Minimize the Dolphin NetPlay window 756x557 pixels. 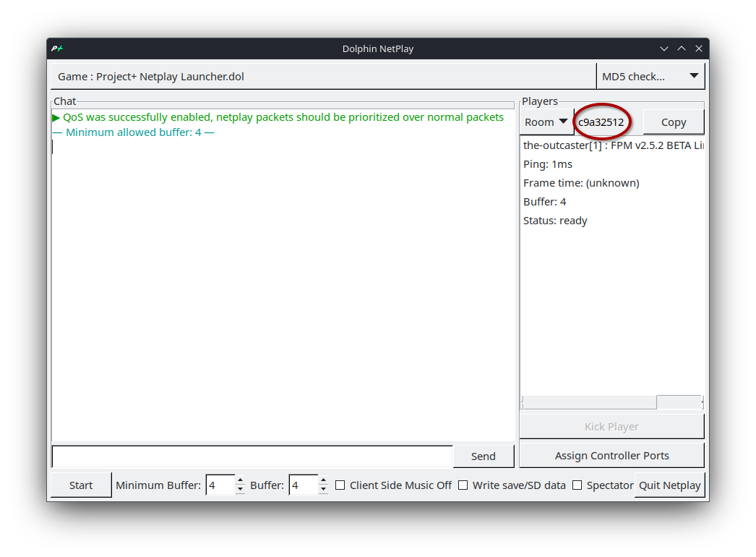[x=664, y=48]
